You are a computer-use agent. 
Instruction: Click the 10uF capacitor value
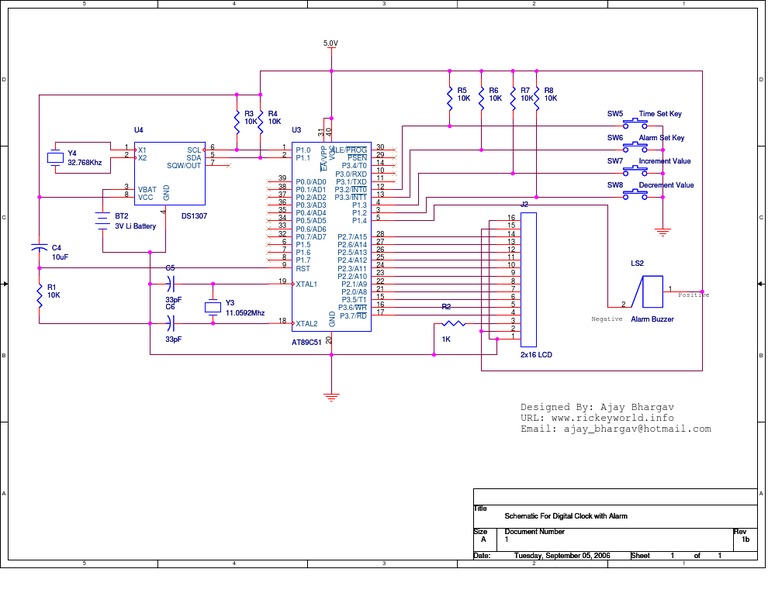pyautogui.click(x=60, y=257)
